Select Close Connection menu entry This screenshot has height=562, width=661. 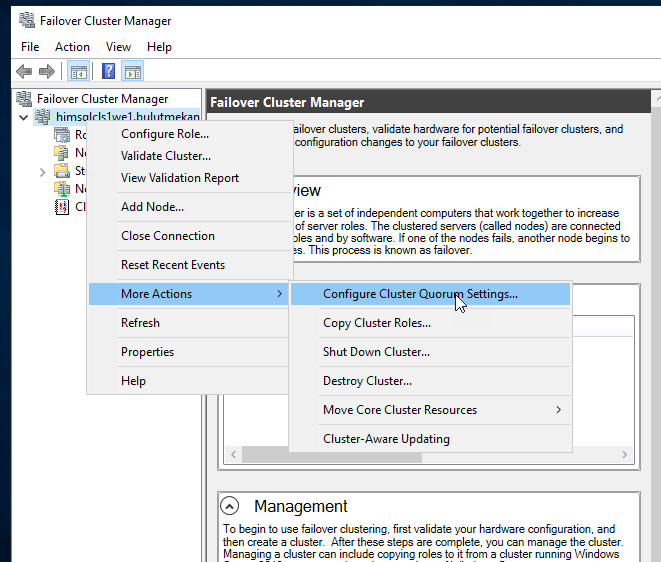pos(188,236)
